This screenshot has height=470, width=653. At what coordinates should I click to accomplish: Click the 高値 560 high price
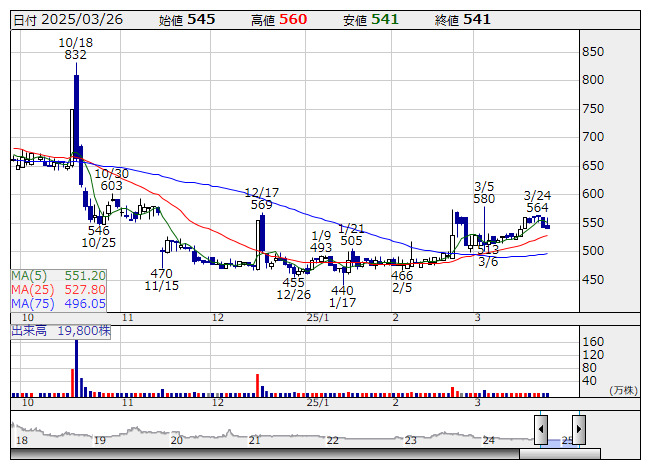coord(279,20)
